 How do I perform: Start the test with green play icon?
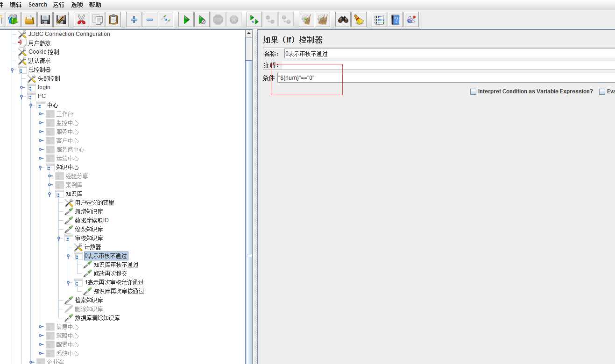click(186, 20)
